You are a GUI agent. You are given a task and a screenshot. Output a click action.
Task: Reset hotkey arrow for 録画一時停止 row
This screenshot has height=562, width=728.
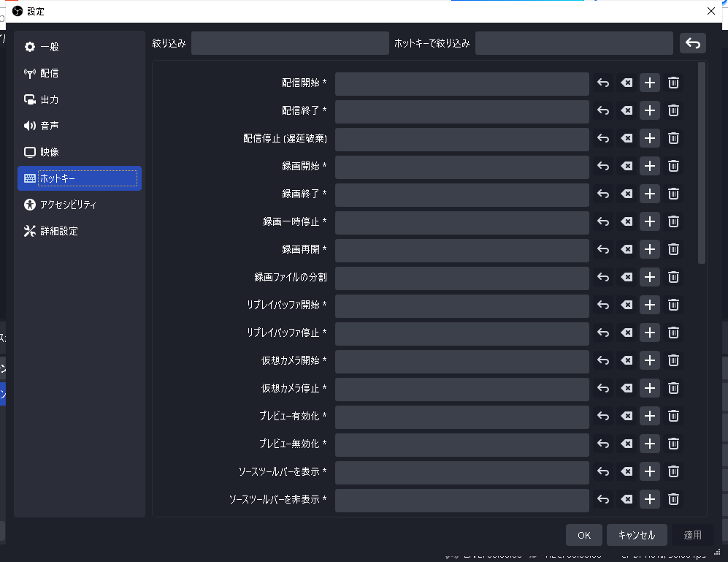point(603,221)
